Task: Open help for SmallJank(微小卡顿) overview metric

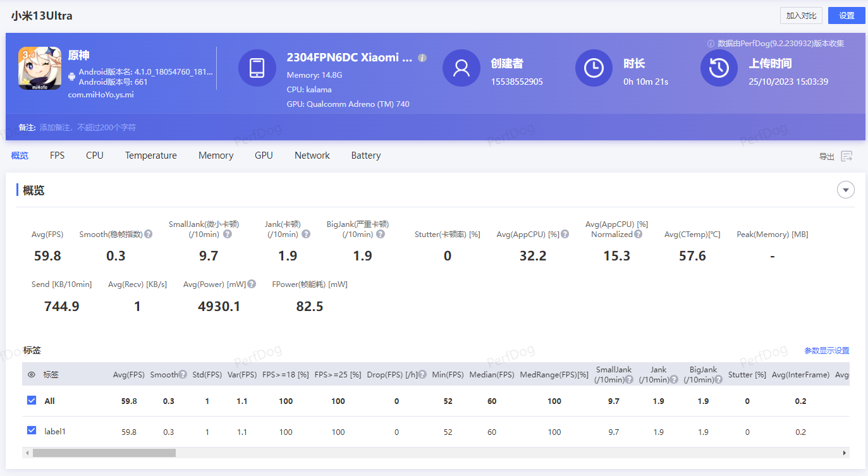Action: [228, 234]
